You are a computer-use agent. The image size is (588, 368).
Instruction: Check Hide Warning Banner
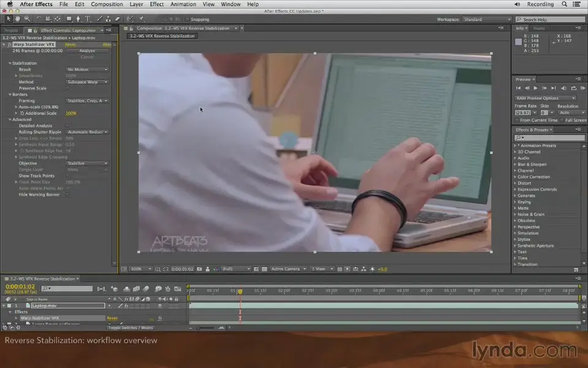click(67, 194)
